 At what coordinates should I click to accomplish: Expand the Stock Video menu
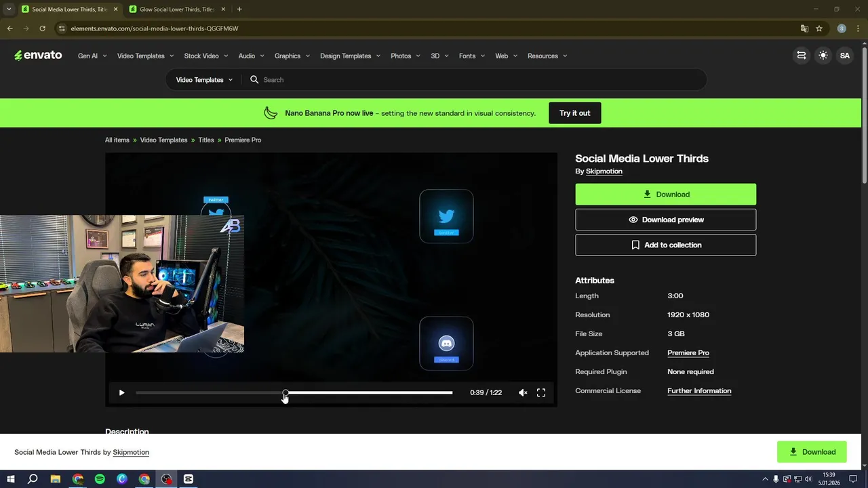click(206, 56)
